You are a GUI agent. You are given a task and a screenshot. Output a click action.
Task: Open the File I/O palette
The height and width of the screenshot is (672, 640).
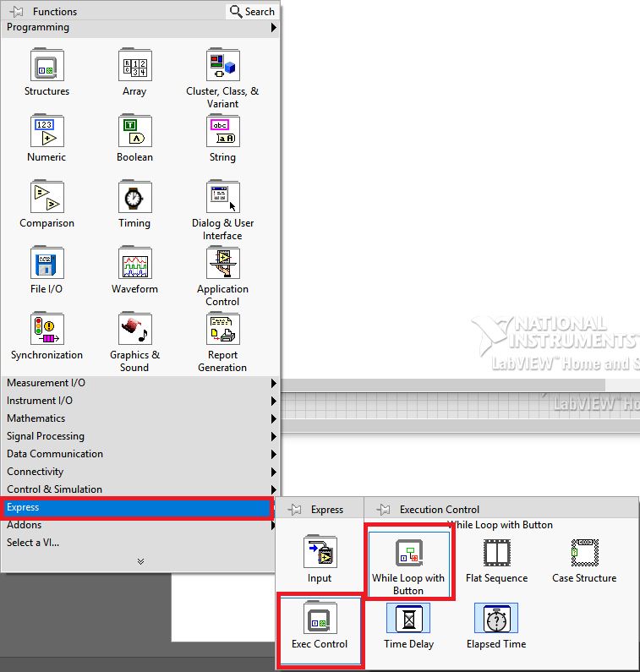[47, 264]
